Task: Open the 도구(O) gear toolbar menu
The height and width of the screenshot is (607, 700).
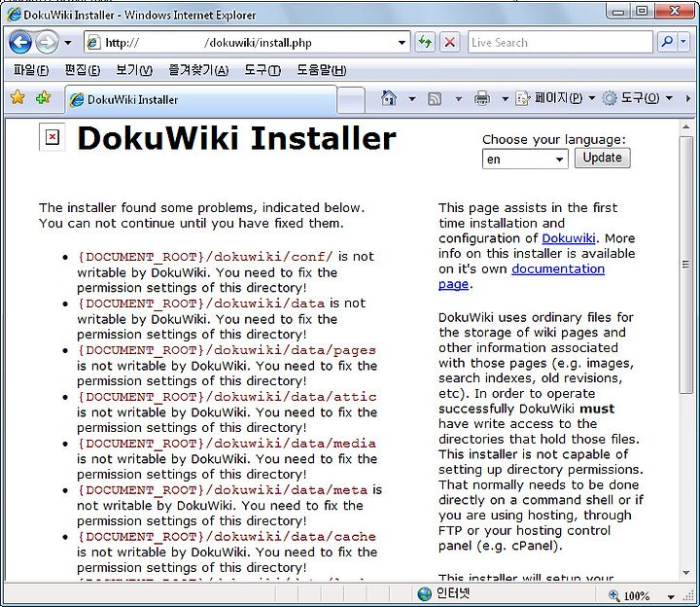Action: click(x=637, y=98)
